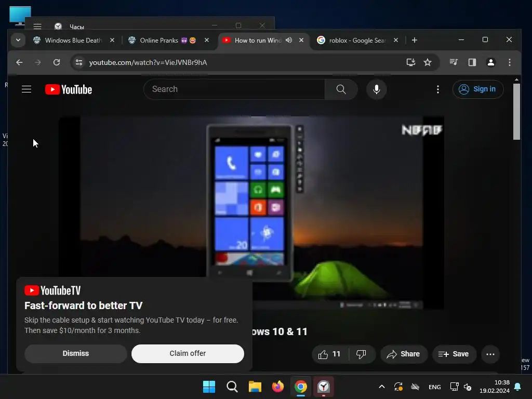
Task: Click the video player thumbnail
Action: click(251, 212)
